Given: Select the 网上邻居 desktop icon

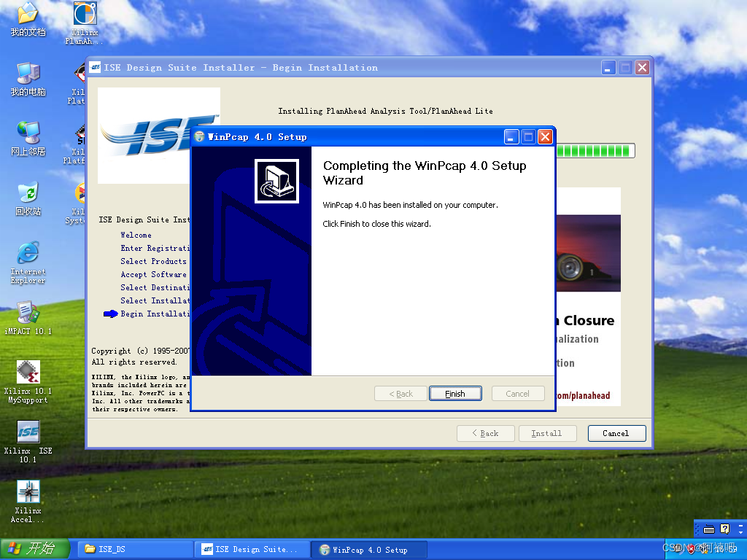Looking at the screenshot, I should pos(28,139).
